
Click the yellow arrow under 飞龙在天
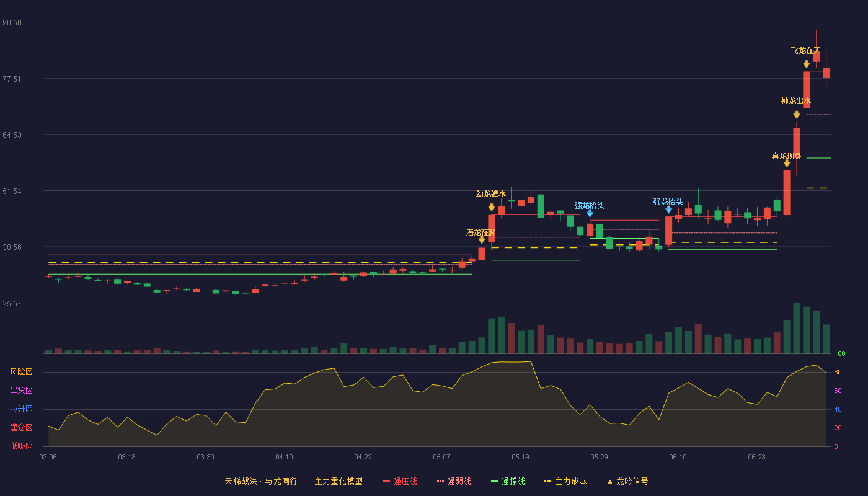pos(806,64)
